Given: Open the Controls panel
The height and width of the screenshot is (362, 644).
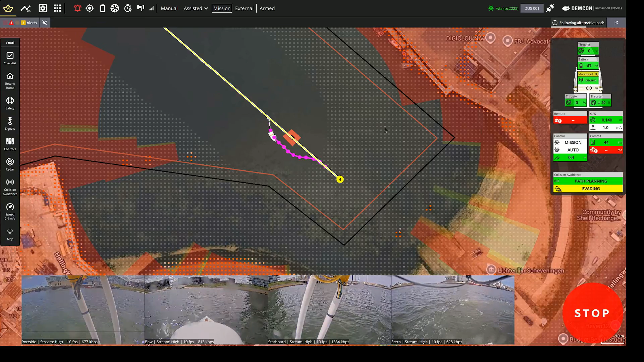Looking at the screenshot, I should point(10,144).
